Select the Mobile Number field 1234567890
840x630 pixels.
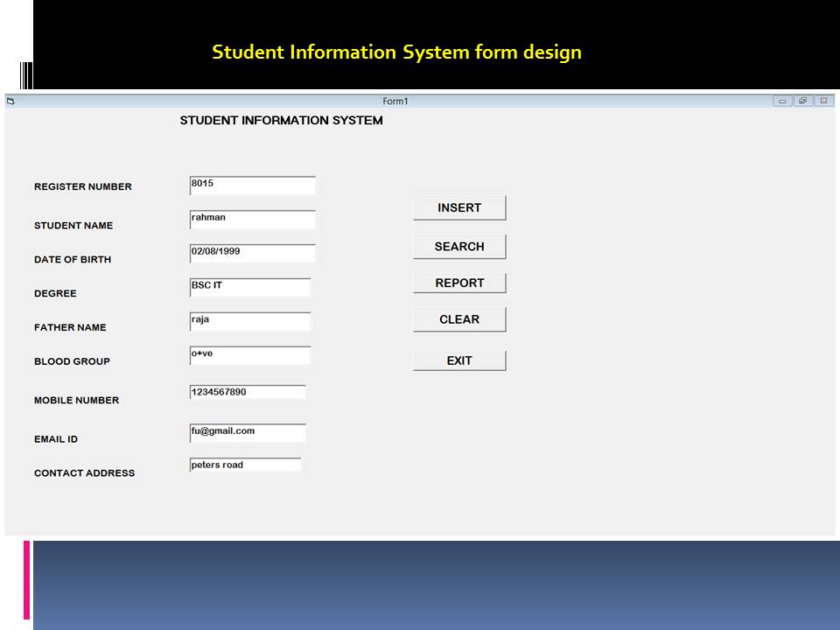(248, 392)
